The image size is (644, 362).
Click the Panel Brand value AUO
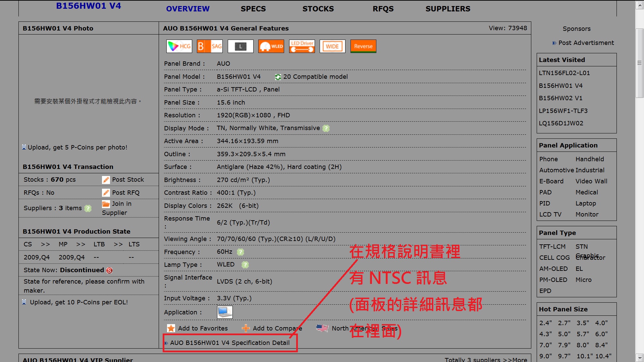point(223,64)
